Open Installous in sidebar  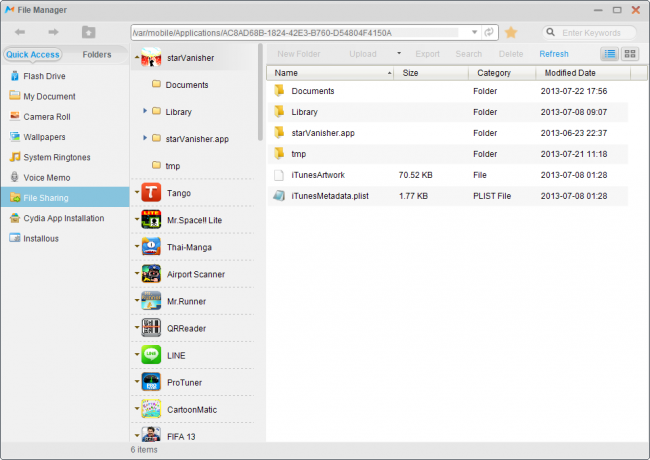point(34,239)
